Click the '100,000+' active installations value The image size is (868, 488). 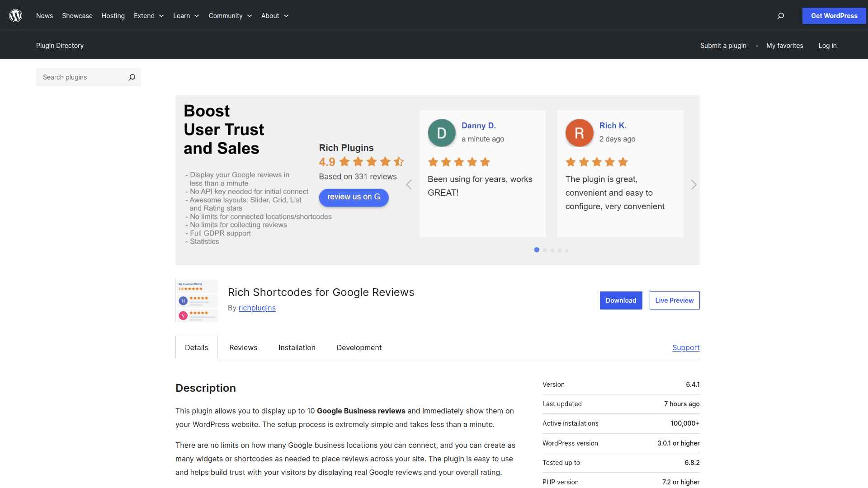click(685, 423)
